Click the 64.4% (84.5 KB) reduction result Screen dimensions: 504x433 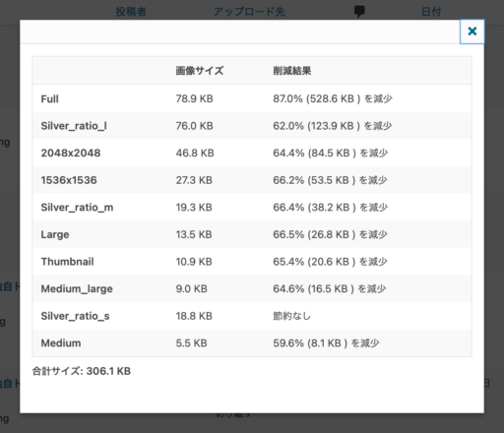tap(331, 154)
